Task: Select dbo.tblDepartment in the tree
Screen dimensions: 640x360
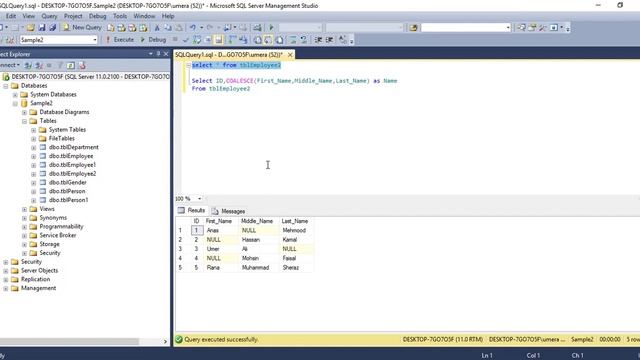Action: 73,147
